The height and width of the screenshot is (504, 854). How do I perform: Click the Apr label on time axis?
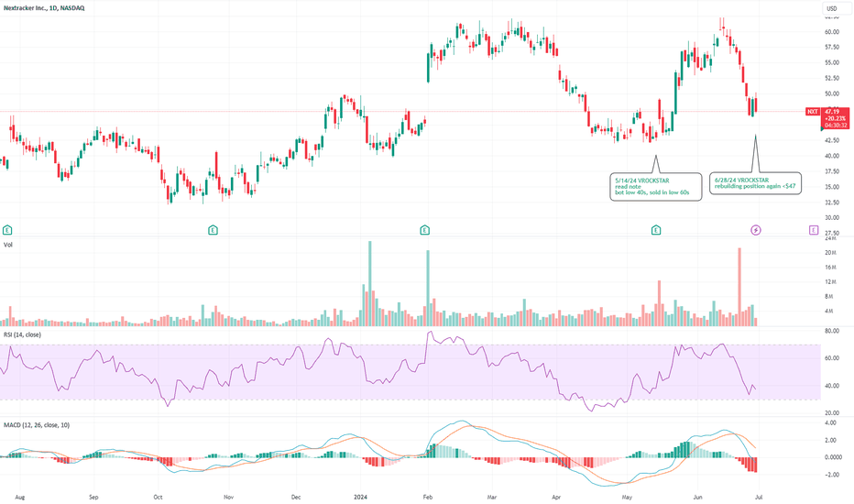coord(556,497)
